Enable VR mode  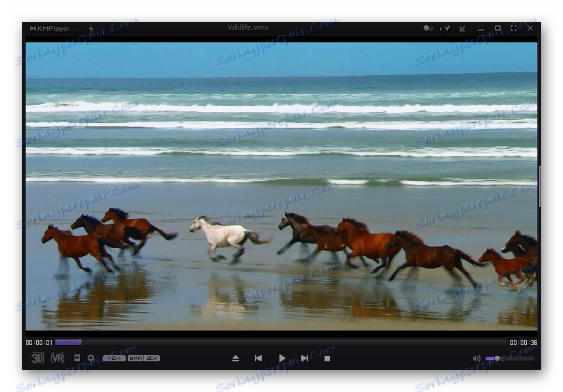point(57,358)
